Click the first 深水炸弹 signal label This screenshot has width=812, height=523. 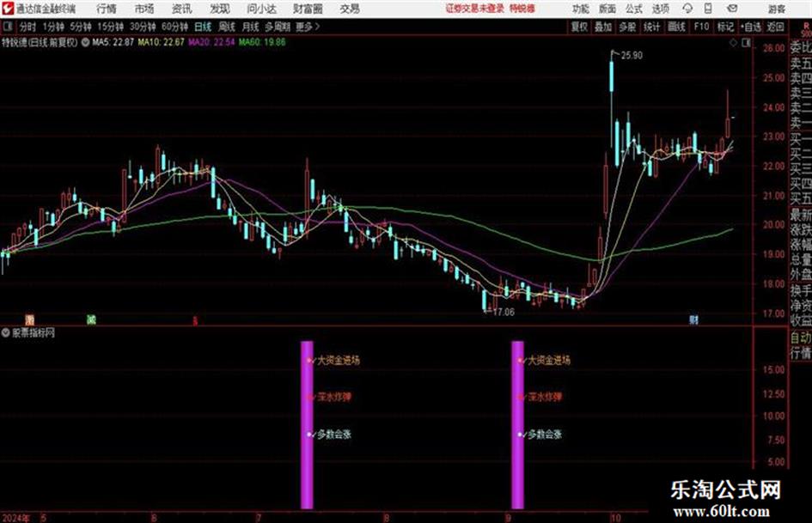pyautogui.click(x=334, y=397)
